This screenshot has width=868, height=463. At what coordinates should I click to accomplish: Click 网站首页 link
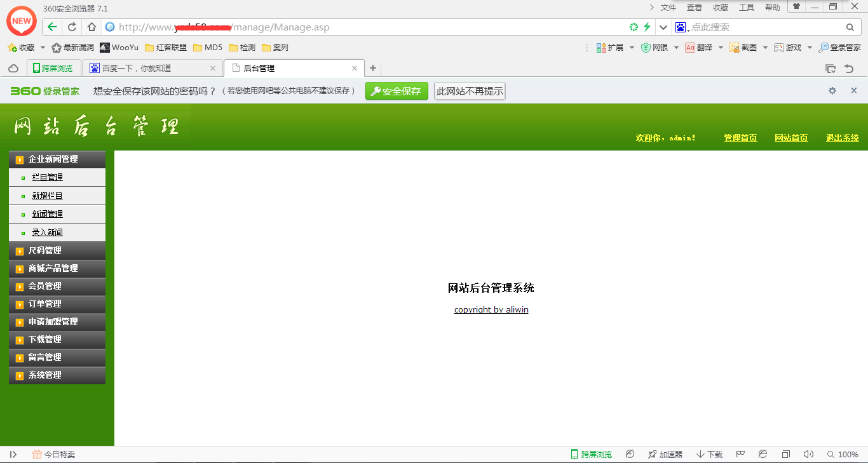coord(791,138)
